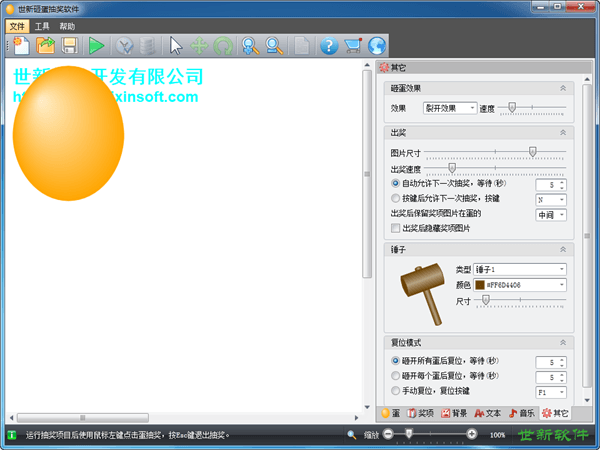Switch to the 奖项 tab
600x450 pixels.
tap(420, 413)
